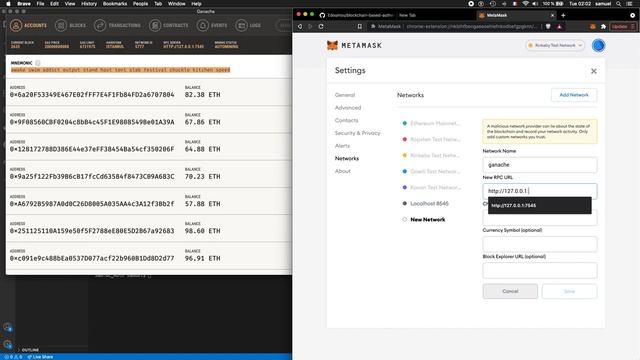Copy the mnemonic using the icon next to MNEMONIC
The image size is (640, 360).
click(38, 63)
